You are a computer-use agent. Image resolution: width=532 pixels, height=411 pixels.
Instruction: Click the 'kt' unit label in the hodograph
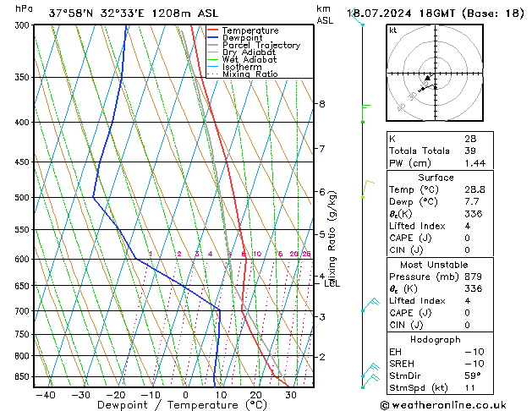(393, 30)
